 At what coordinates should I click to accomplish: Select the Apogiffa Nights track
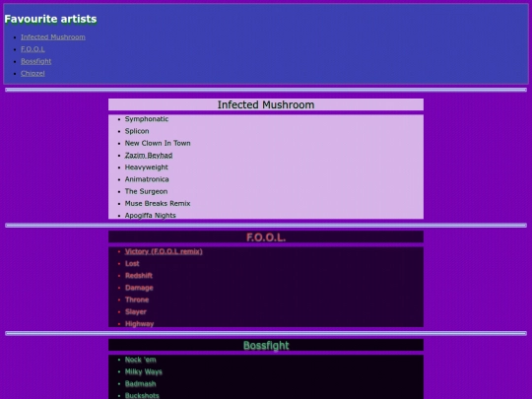coord(151,216)
